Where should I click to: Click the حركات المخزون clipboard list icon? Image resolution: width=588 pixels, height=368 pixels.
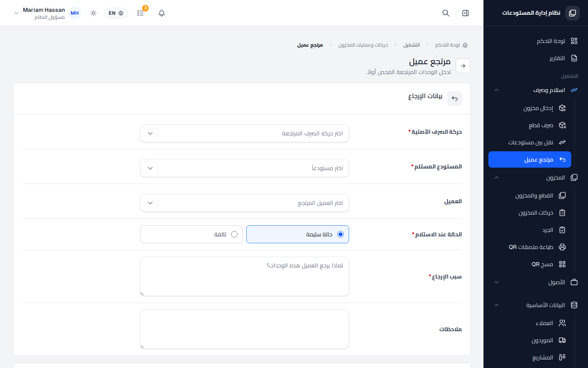(x=562, y=213)
